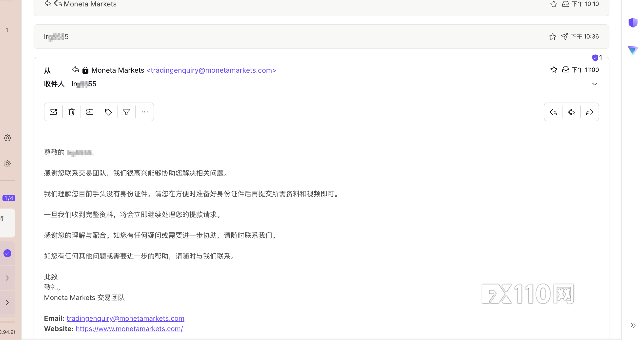Open the tradingenquiry email link in signature
The image size is (644, 340).
click(125, 318)
